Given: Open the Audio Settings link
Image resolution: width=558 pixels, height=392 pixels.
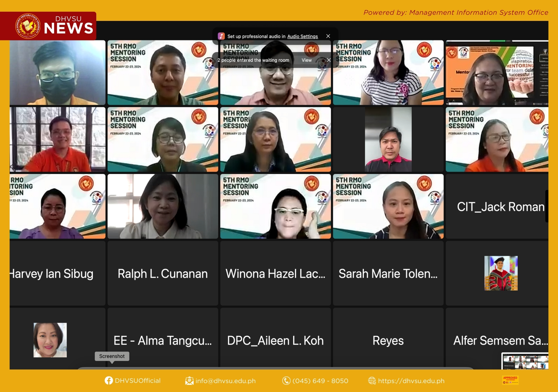Looking at the screenshot, I should pos(302,37).
